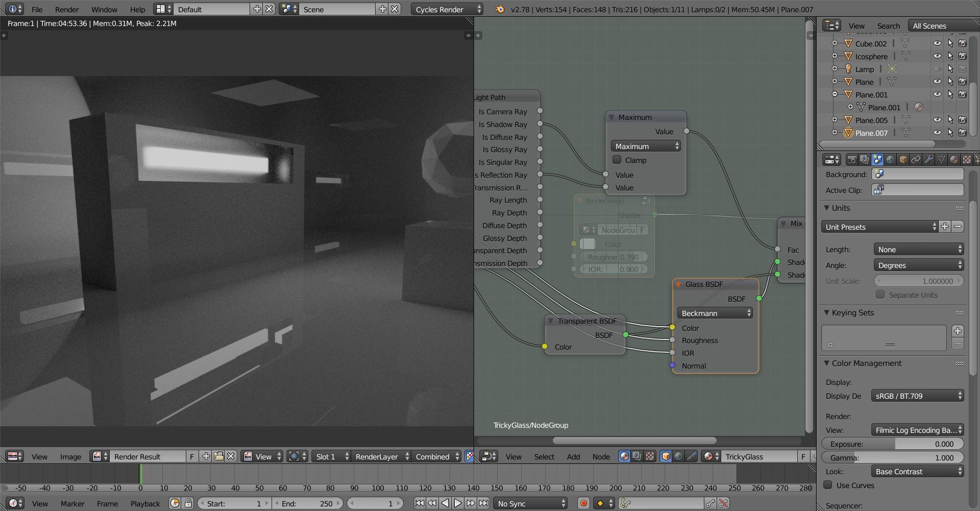Select the Texture checker icon in properties tabs

pyautogui.click(x=967, y=159)
